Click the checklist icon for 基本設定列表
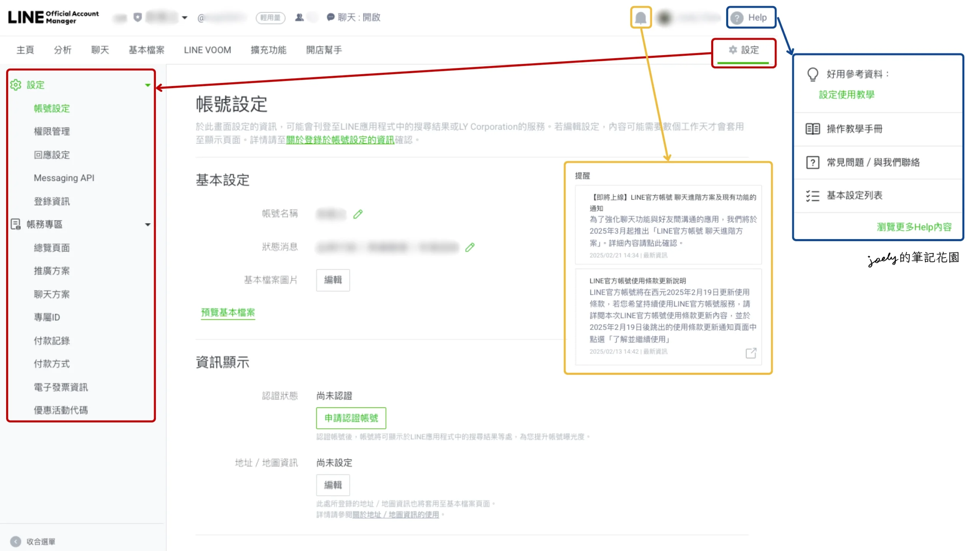This screenshot has height=551, width=980. click(812, 196)
